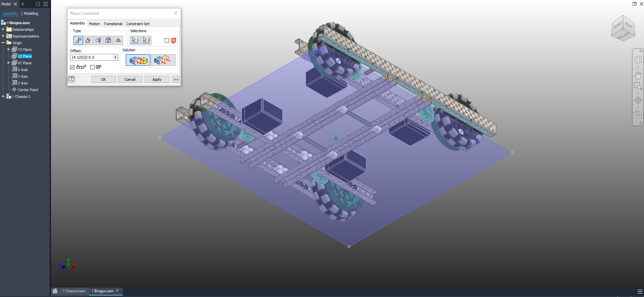The height and width of the screenshot is (297, 644).
Task: Activate the Pan hand tool
Action: click(x=638, y=75)
